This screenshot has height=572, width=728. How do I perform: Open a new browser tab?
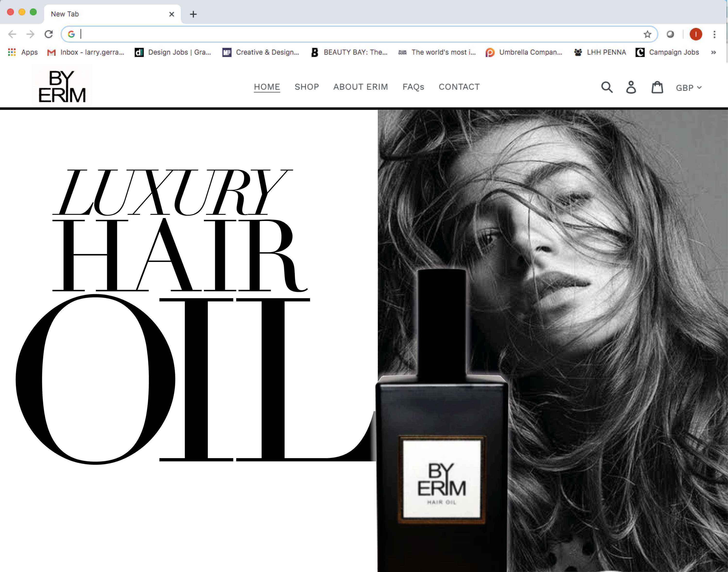tap(193, 14)
